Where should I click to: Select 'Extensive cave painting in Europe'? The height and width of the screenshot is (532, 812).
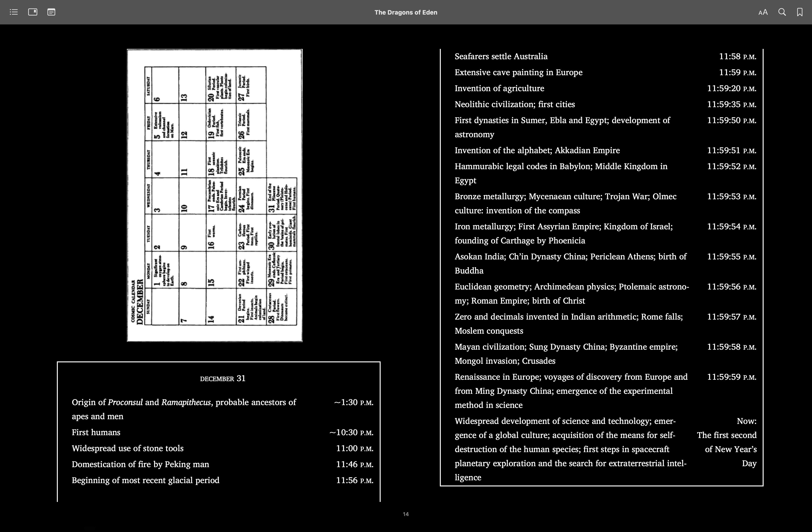(518, 72)
